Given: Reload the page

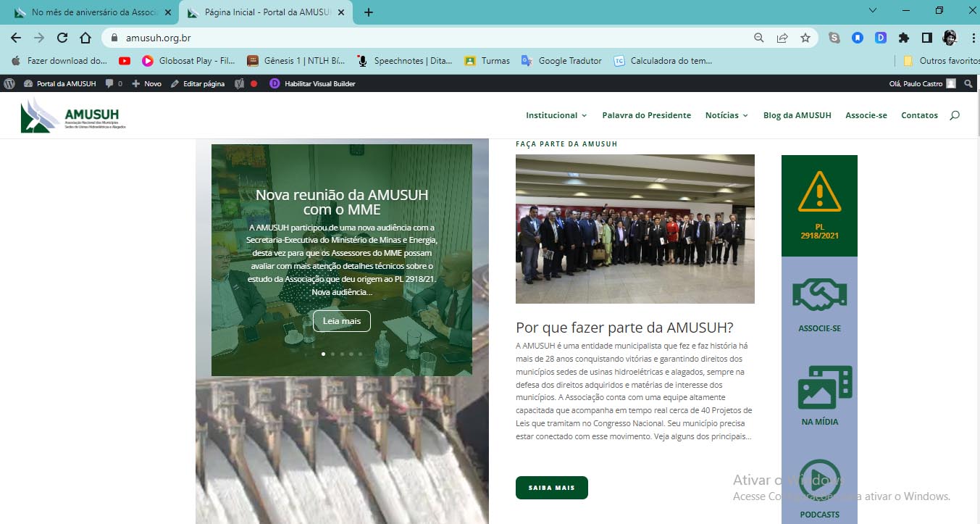Looking at the screenshot, I should click(62, 38).
